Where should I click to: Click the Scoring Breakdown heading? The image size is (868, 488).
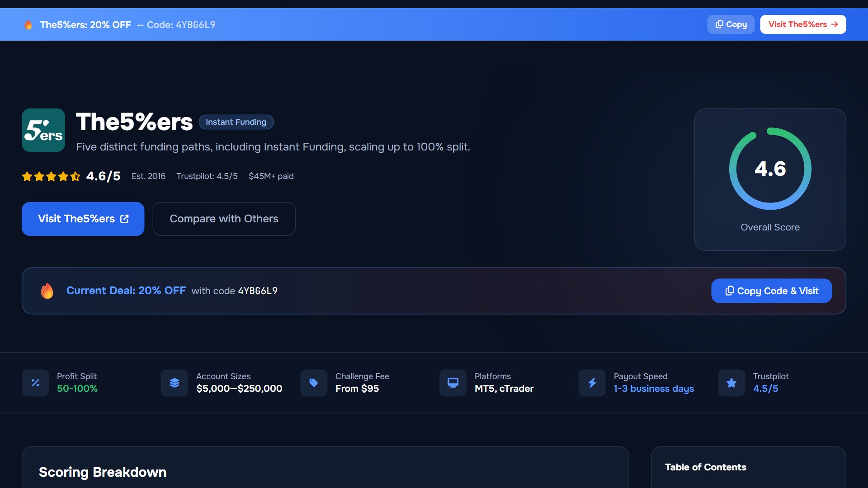(x=103, y=472)
